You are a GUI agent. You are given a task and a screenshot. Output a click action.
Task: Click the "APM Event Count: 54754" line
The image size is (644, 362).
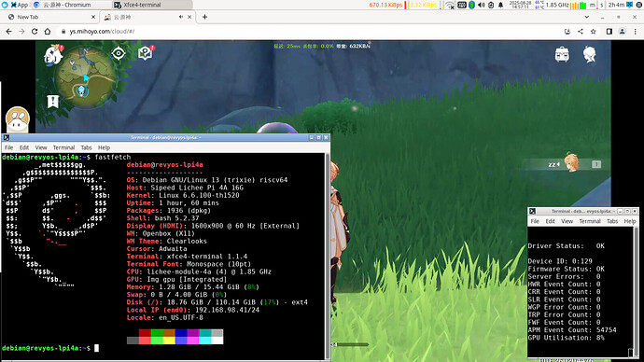572,330
